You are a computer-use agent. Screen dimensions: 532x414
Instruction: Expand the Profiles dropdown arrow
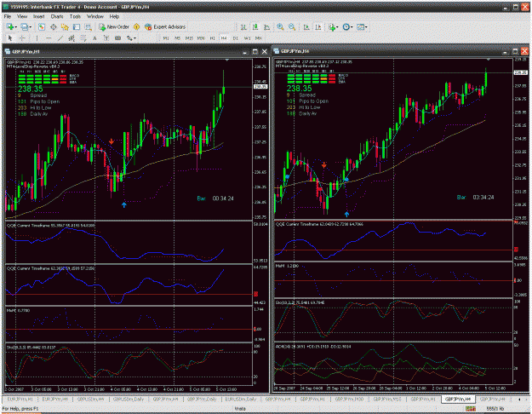[x=30, y=26]
